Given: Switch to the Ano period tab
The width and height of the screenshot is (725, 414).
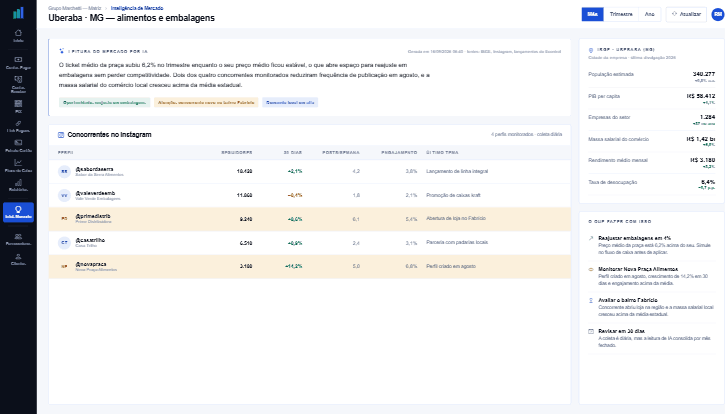Looking at the screenshot, I should pyautogui.click(x=650, y=14).
